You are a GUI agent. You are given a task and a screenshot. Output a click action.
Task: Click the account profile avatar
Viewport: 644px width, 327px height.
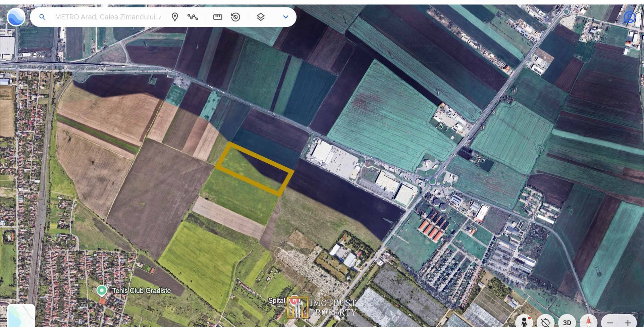pos(630,17)
